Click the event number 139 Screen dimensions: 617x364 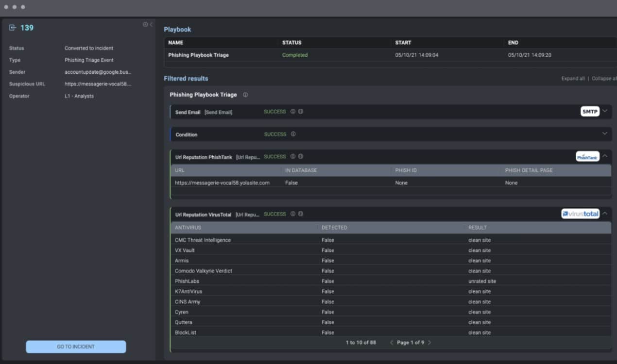point(27,28)
